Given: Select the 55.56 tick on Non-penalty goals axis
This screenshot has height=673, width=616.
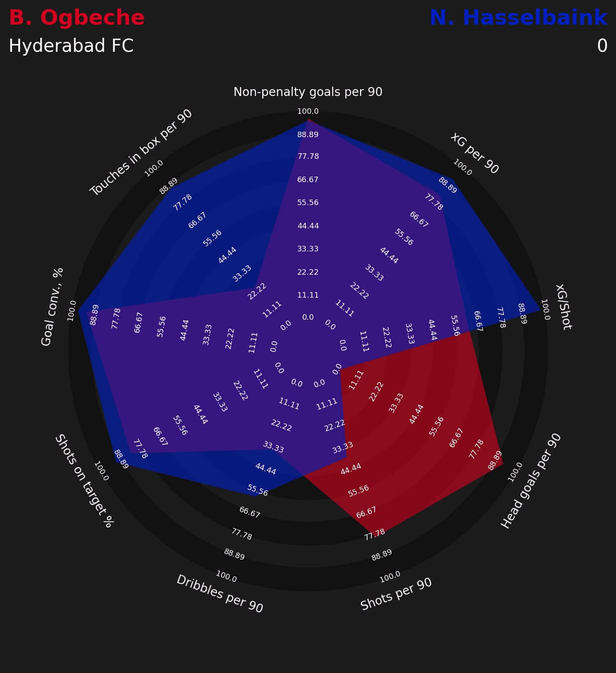Looking at the screenshot, I should point(308,203).
